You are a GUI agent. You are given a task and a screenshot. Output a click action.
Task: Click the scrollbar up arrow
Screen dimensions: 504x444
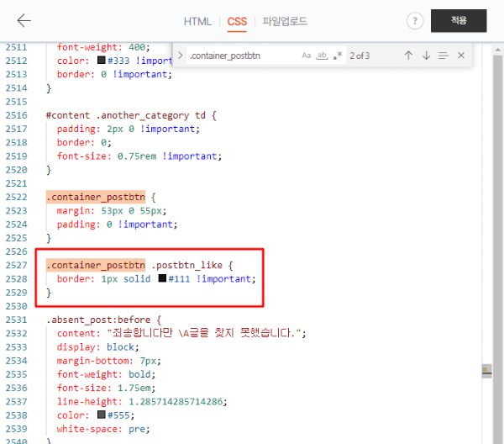click(x=497, y=50)
